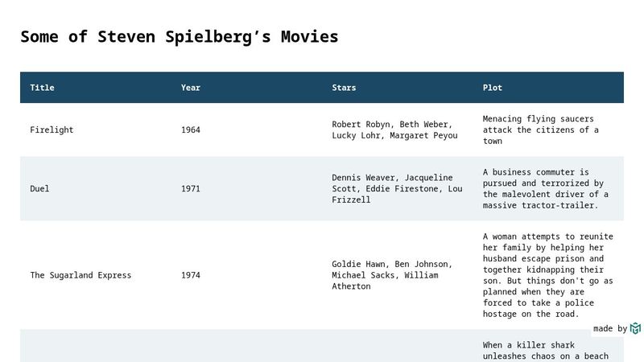Click the killer shark plot text

tap(546, 351)
